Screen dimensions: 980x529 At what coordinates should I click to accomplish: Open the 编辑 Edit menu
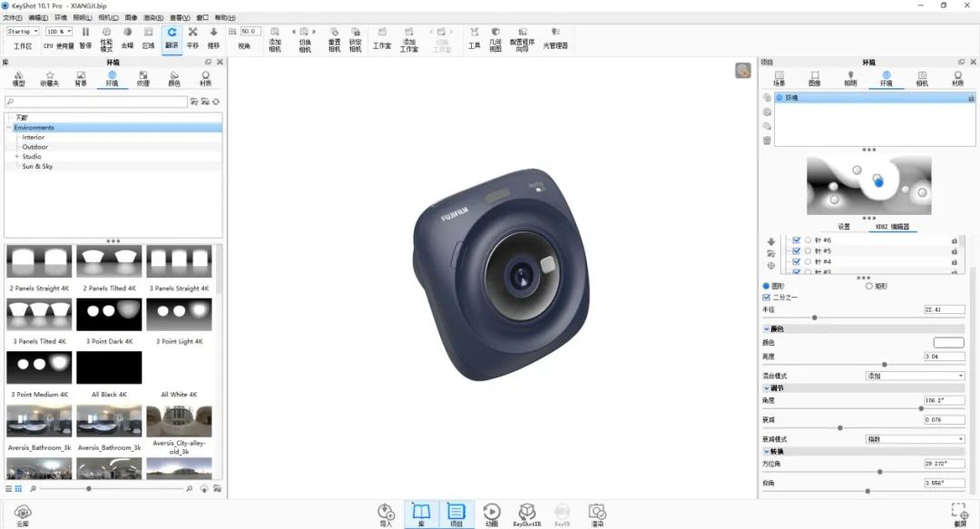point(38,17)
